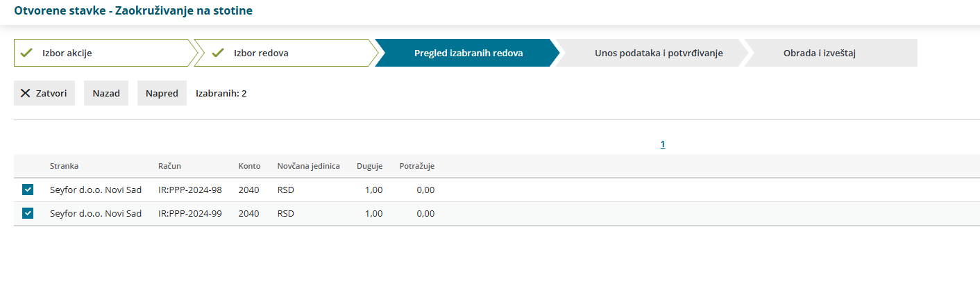
Task: Click RSD in the IR:PPP-2024-98 row
Action: pyautogui.click(x=285, y=190)
